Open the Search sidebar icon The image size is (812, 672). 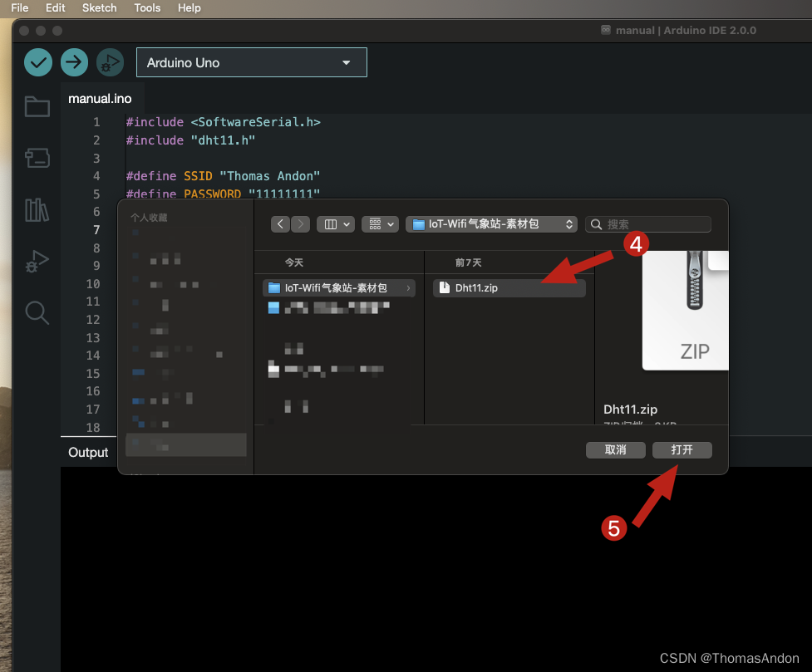37,313
